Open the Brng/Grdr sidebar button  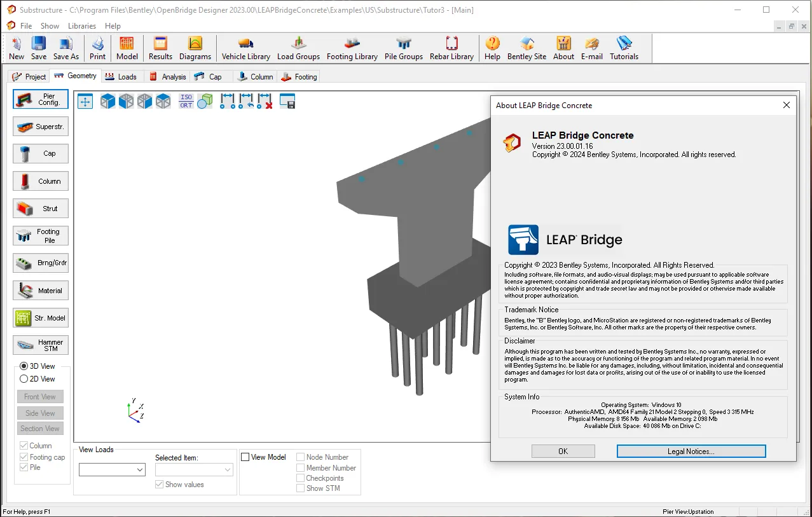[41, 263]
